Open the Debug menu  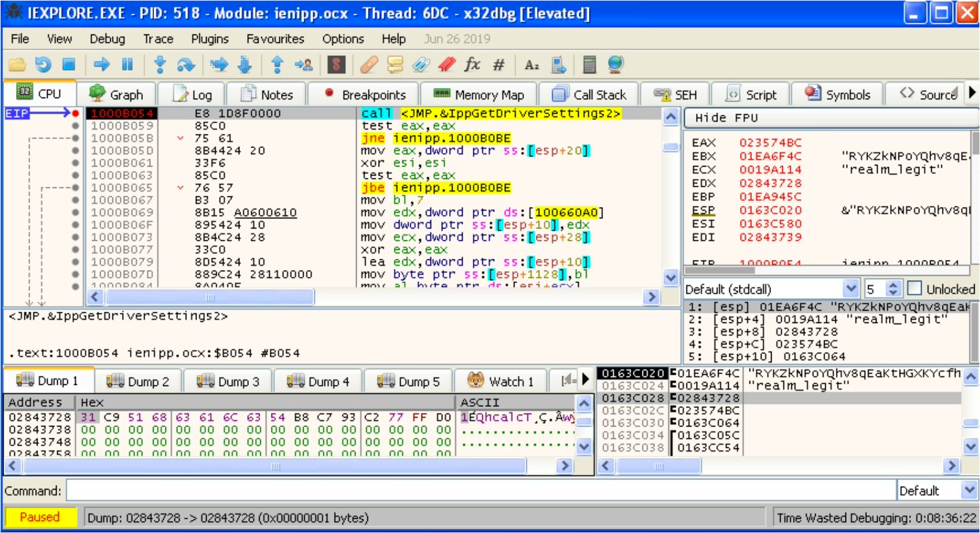coord(107,39)
